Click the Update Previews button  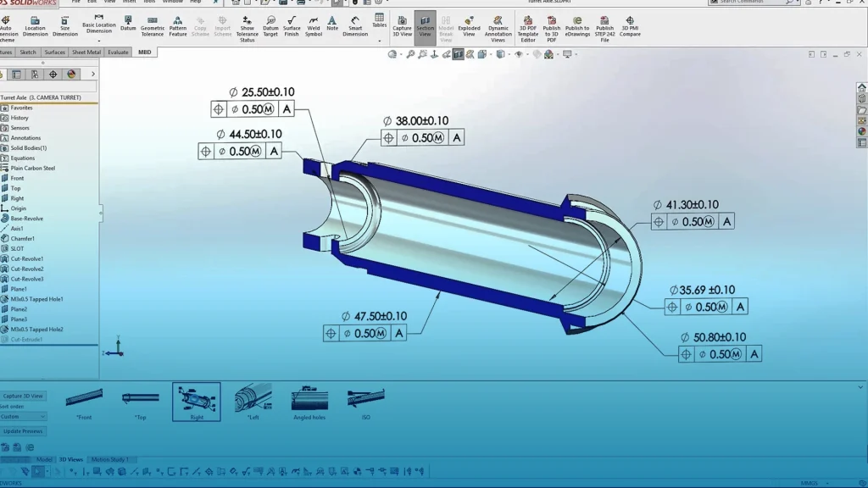tap(24, 430)
